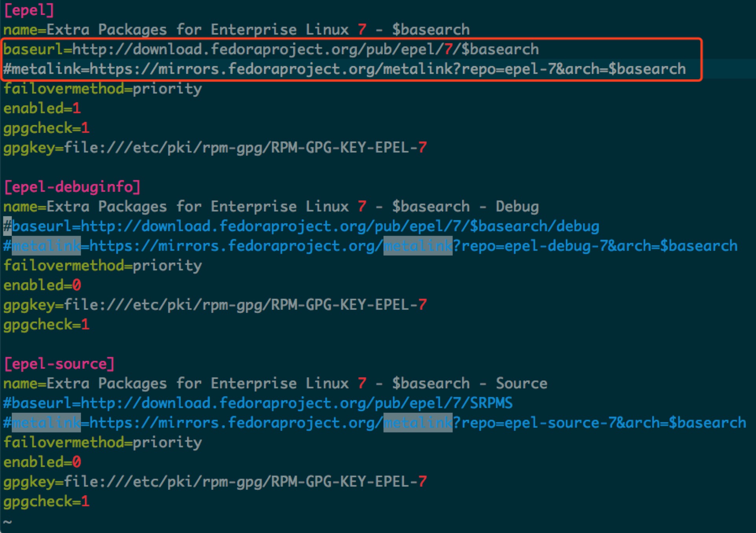This screenshot has width=756, height=533.
Task: Click the name line for Enterprise Linux 7 Debug
Action: pyautogui.click(x=271, y=206)
